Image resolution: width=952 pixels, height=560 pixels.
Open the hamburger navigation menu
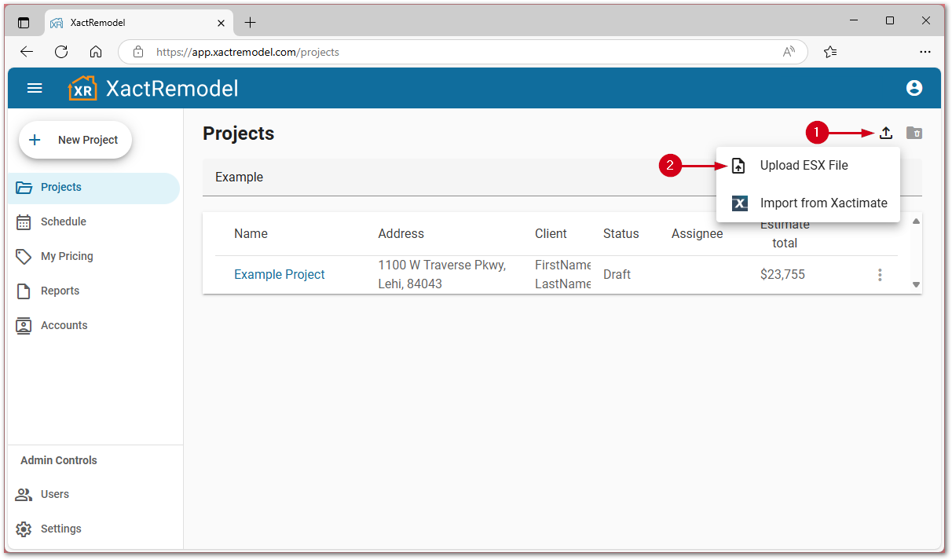35,88
